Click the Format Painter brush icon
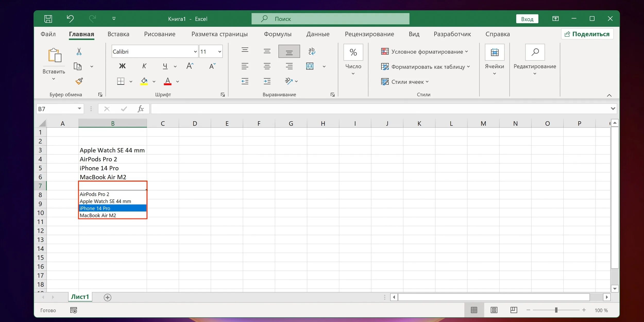 [79, 81]
